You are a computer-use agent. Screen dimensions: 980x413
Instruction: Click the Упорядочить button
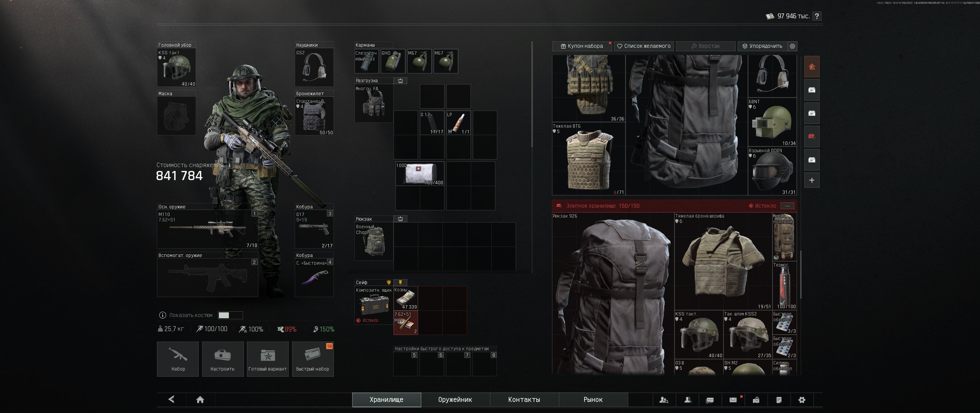[x=763, y=46]
